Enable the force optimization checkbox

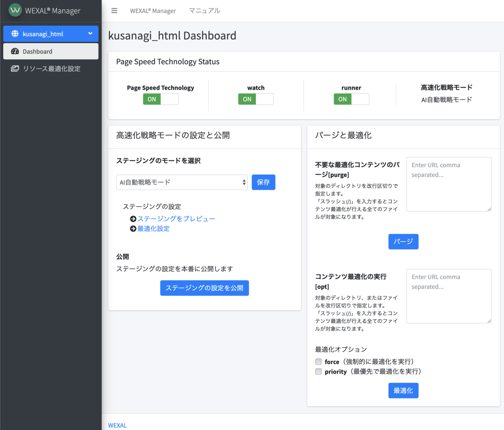[318, 362]
